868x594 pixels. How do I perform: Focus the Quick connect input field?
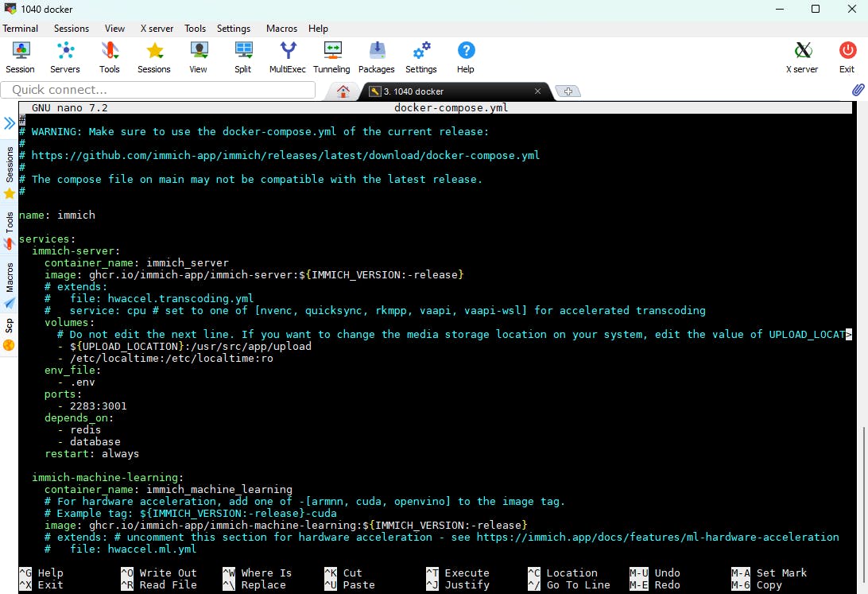[x=158, y=90]
